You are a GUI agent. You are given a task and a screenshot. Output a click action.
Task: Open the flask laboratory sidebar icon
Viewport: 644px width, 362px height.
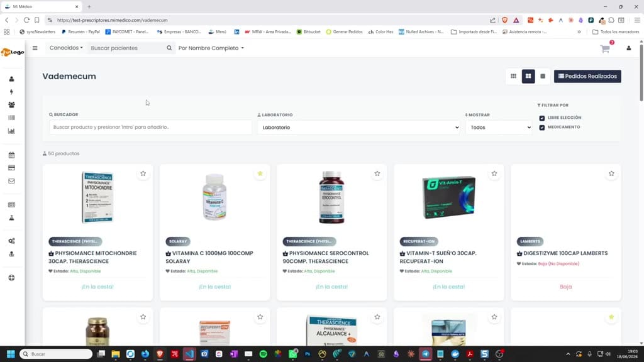11,218
